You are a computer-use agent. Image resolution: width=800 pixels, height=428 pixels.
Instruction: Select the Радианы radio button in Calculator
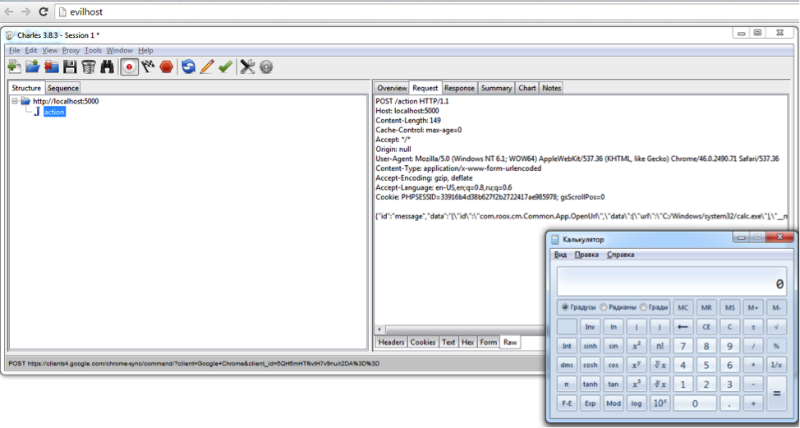(604, 307)
